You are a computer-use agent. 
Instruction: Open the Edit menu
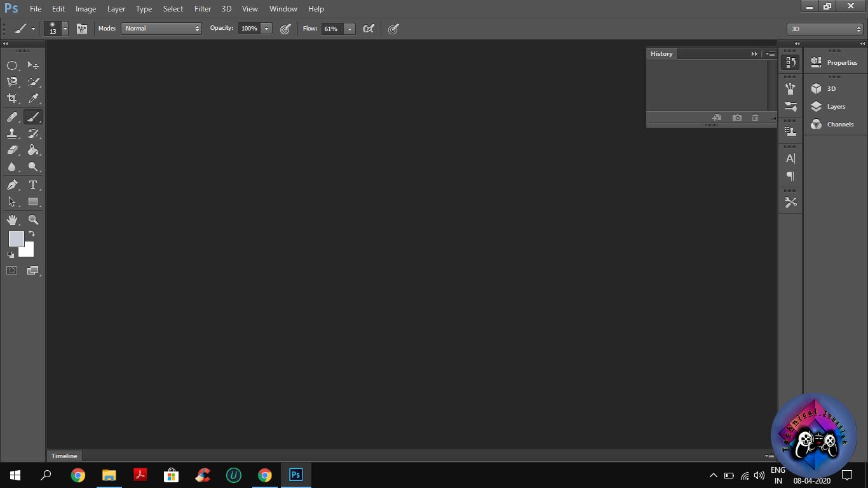[58, 9]
